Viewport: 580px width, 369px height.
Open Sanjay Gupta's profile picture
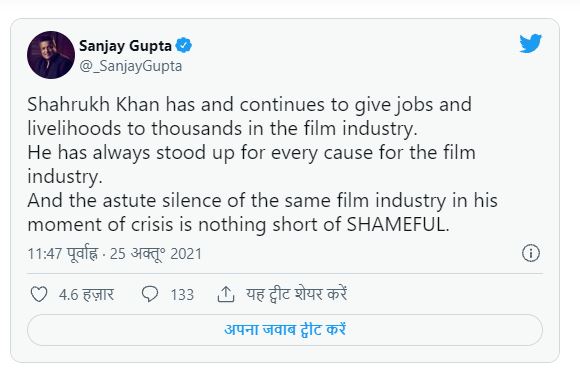[51, 55]
